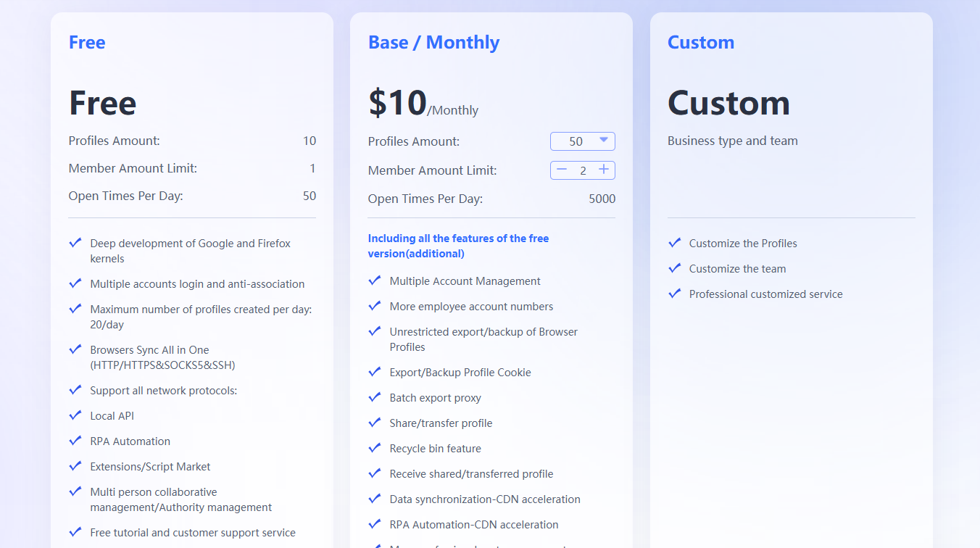The width and height of the screenshot is (980, 548).
Task: Increase Member Amount Limit with plus button
Action: click(604, 170)
